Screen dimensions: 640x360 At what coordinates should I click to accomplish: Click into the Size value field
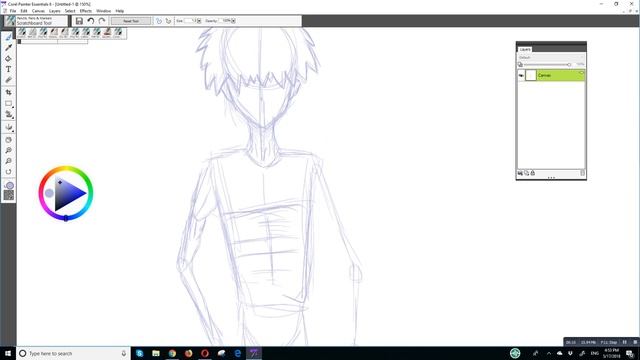(x=190, y=21)
